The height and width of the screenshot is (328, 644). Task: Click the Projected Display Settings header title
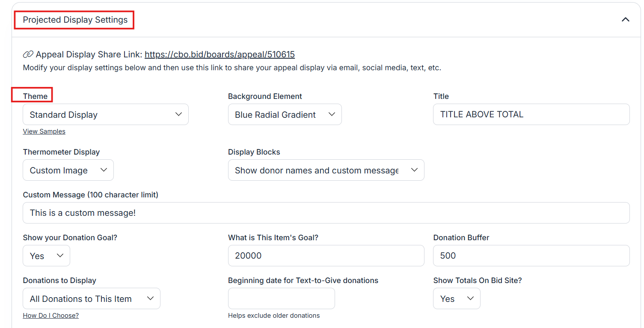(75, 20)
